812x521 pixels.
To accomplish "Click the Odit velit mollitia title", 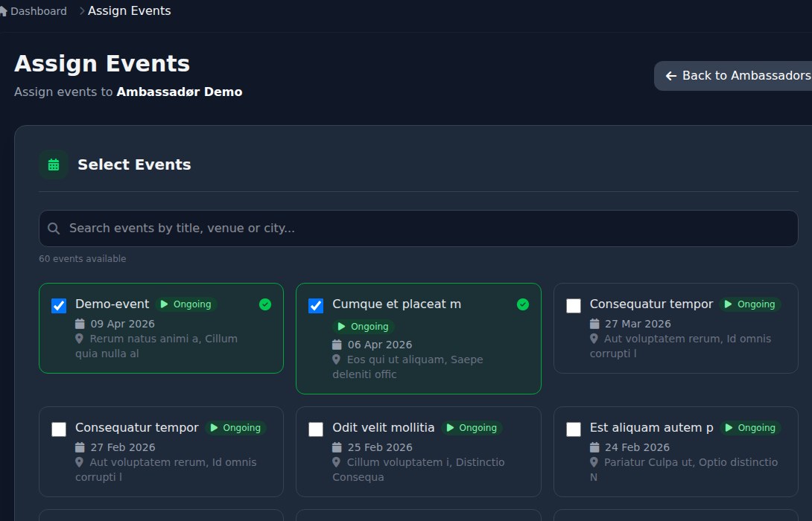I will pyautogui.click(x=383, y=428).
